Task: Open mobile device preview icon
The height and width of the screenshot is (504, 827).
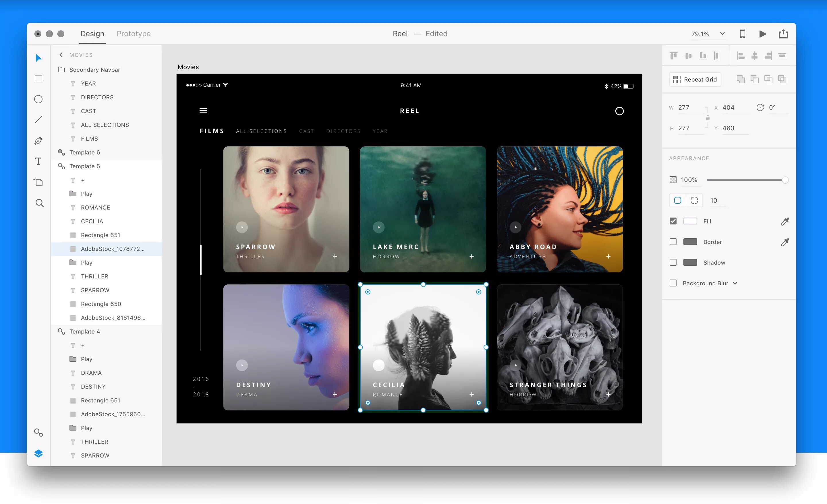Action: pos(742,34)
